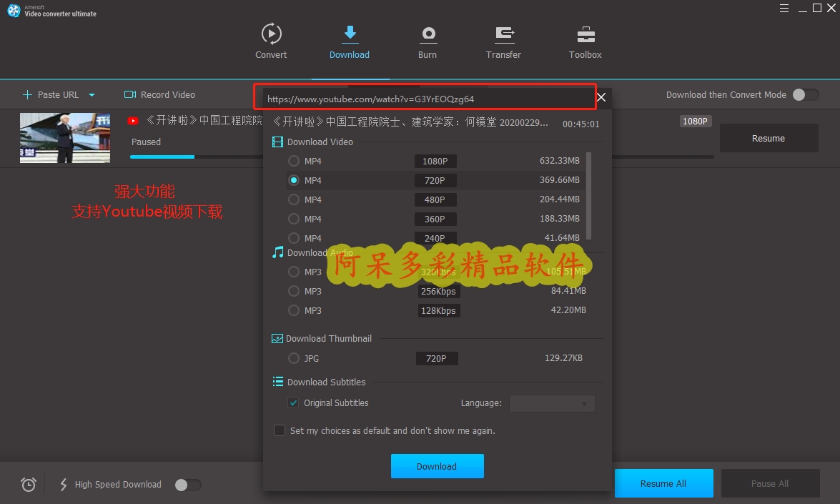Click the Paused status label
Screen dimensions: 840x504
[147, 142]
